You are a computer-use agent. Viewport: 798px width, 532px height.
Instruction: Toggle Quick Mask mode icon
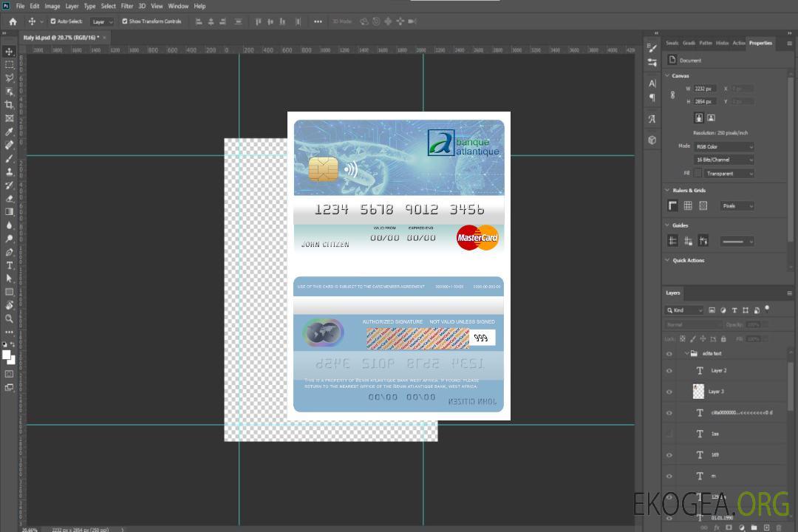pos(9,374)
